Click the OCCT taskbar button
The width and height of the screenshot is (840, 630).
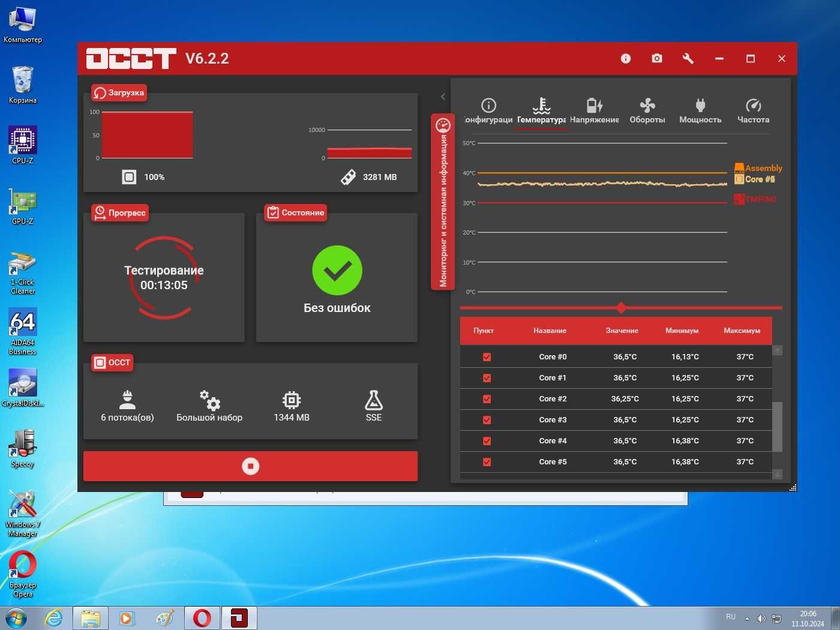(x=239, y=618)
